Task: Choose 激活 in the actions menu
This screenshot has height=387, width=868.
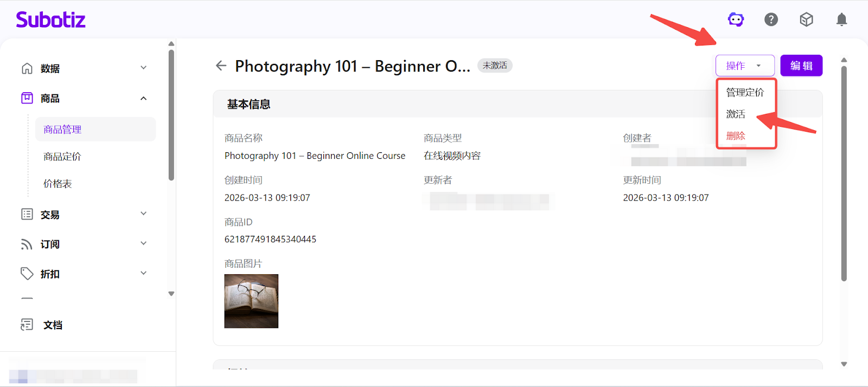Action: (x=736, y=114)
